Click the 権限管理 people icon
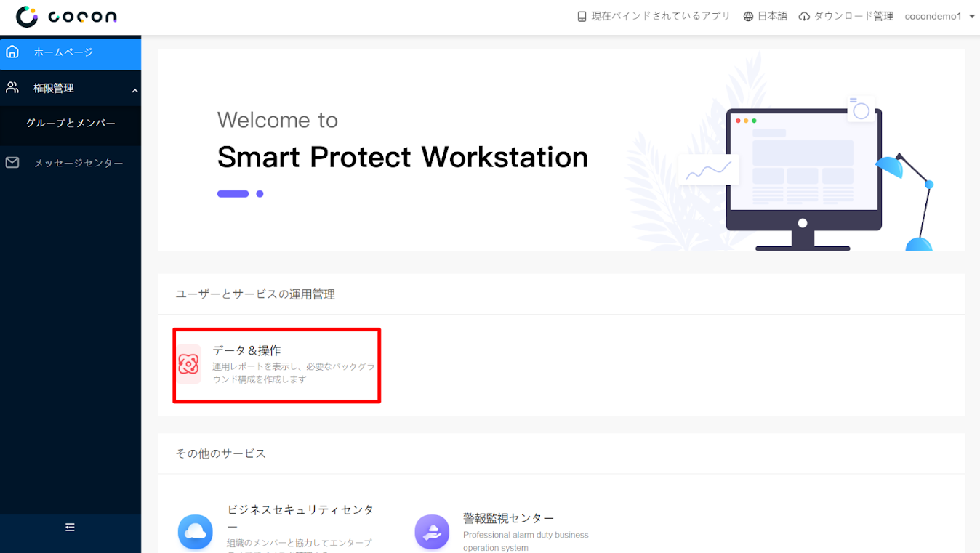980x553 pixels. [x=12, y=88]
